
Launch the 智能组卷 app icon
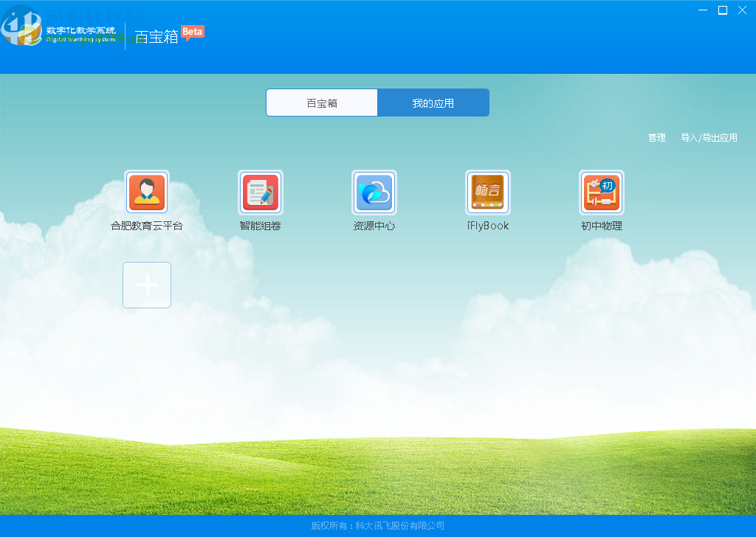[261, 193]
